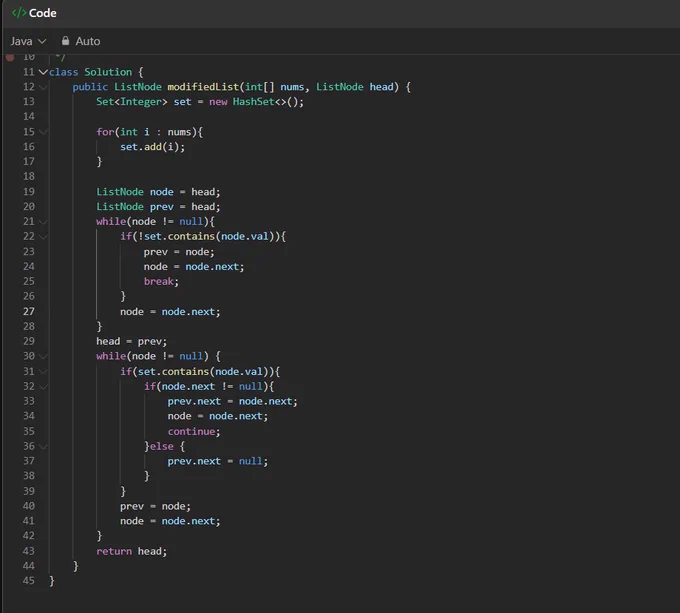Image resolution: width=680 pixels, height=613 pixels.
Task: Collapse the first while loop fold on line 21
Action: click(43, 222)
